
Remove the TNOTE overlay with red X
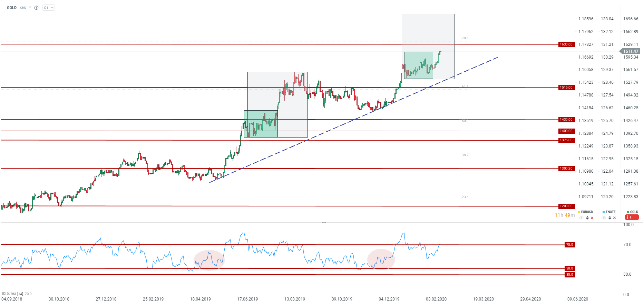pyautogui.click(x=614, y=218)
